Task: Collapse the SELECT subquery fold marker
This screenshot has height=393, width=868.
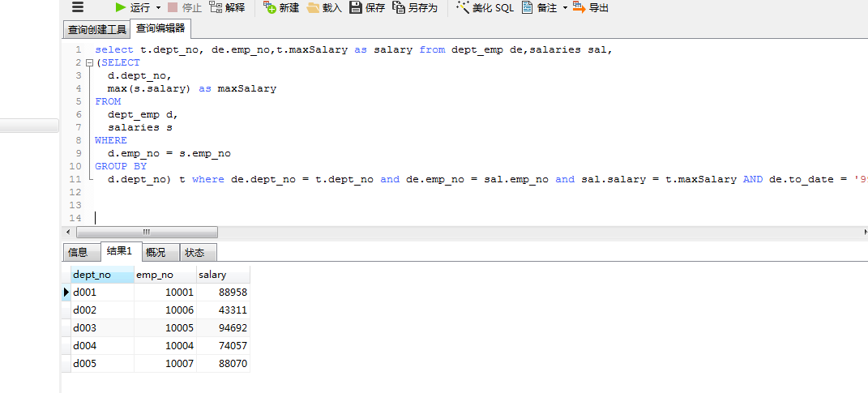Action: 90,62
